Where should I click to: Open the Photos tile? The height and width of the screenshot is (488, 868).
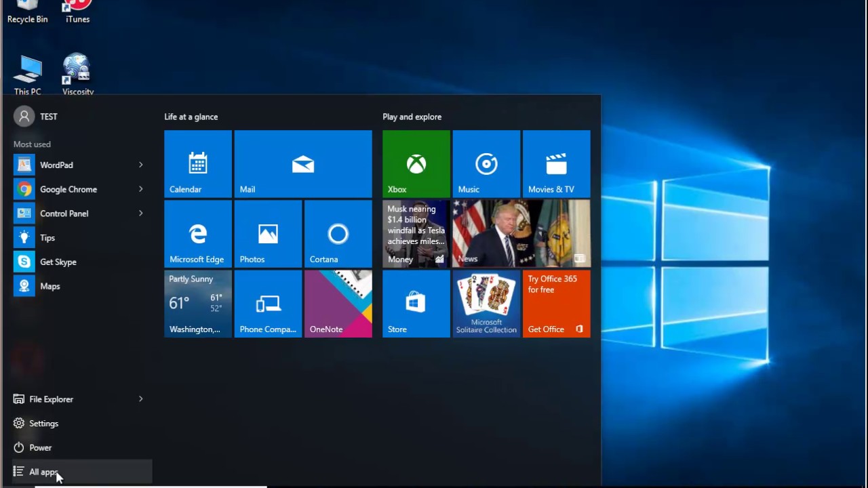(x=268, y=234)
